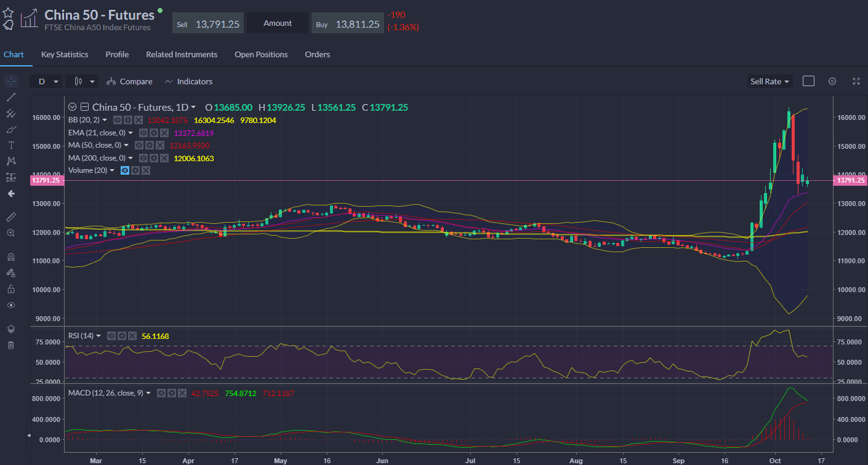Toggle the checkbox next to Sell Rate

pos(809,81)
